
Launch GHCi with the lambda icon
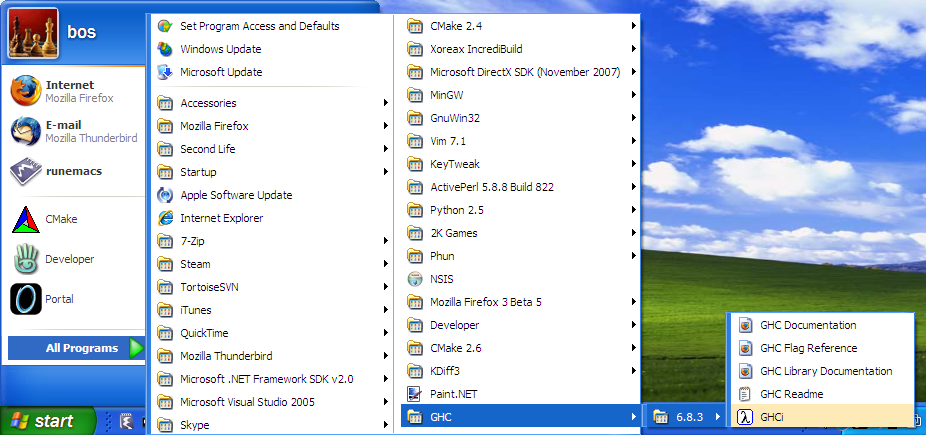pos(744,417)
